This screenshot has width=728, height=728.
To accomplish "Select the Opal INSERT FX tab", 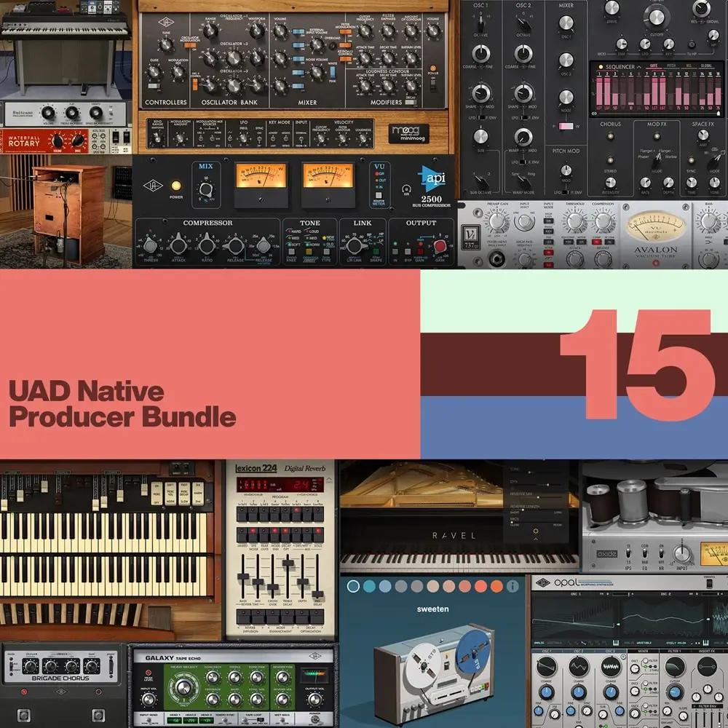I will tap(707, 652).
